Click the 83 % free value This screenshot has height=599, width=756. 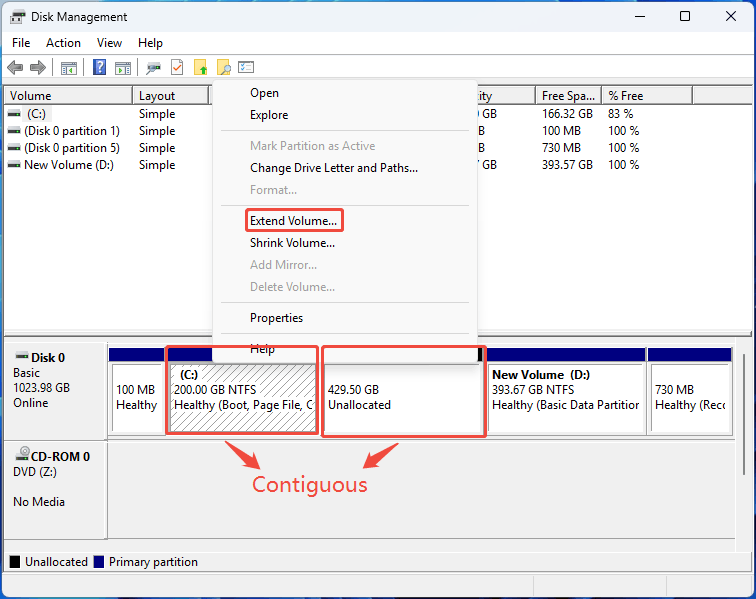(x=621, y=114)
